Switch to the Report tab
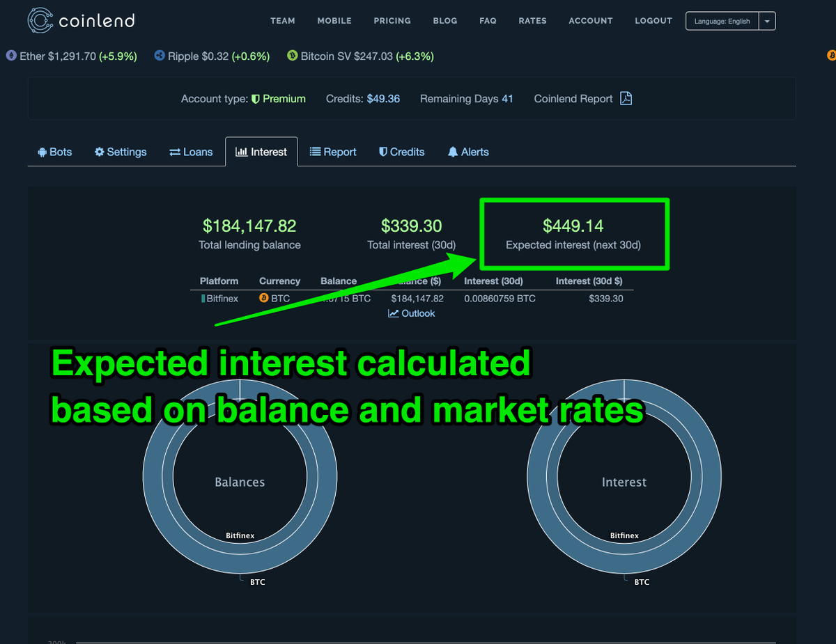Viewport: 836px width, 644px height. pos(333,152)
